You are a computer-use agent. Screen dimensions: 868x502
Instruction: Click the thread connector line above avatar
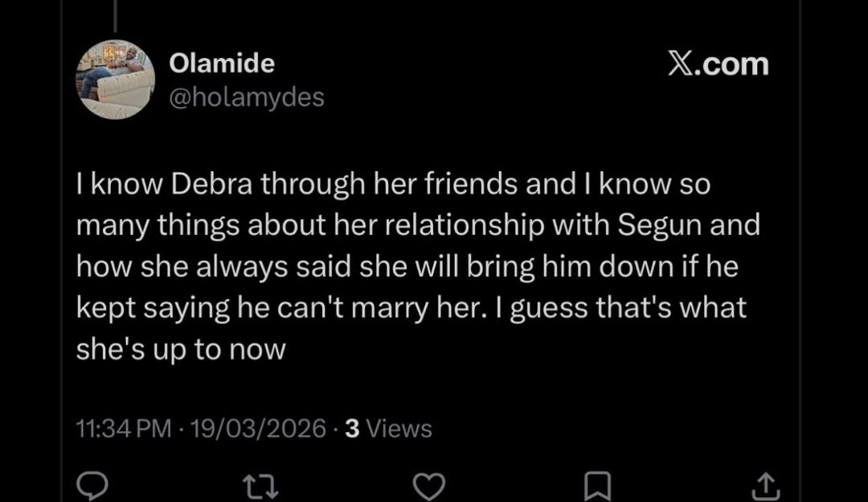click(x=115, y=16)
